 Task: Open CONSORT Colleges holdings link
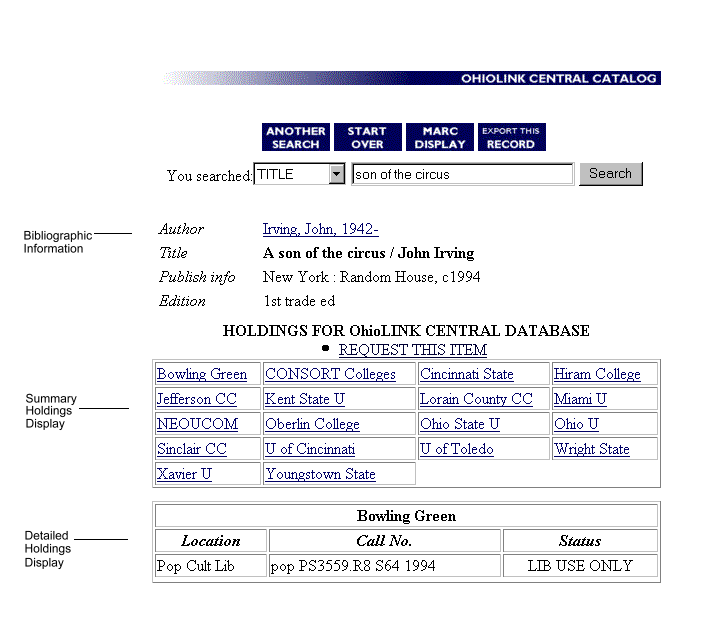tap(330, 374)
